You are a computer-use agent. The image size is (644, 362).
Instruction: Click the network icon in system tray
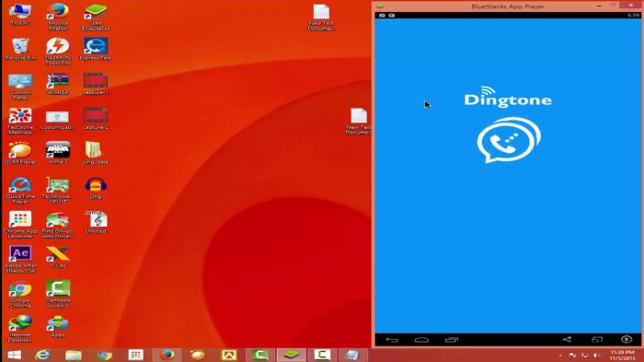click(x=585, y=355)
